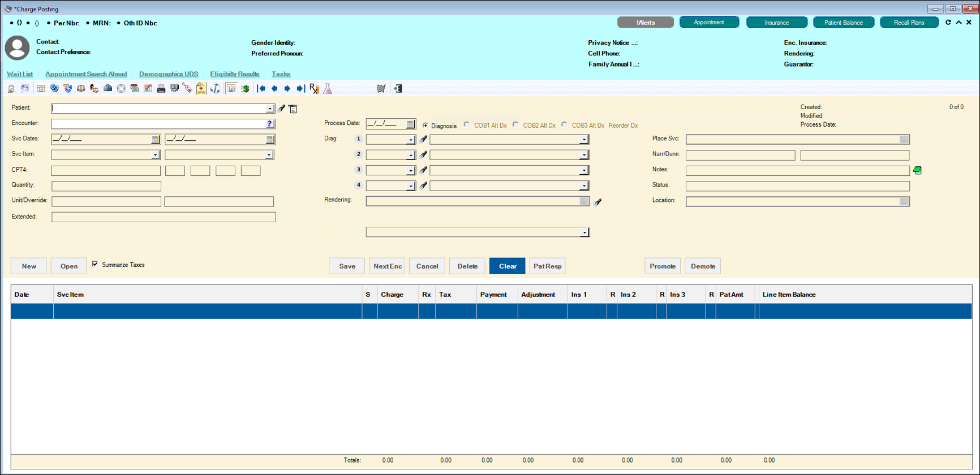Click the scales (balance) toolbar icon
Screen dimensions: 980x475
(81, 88)
